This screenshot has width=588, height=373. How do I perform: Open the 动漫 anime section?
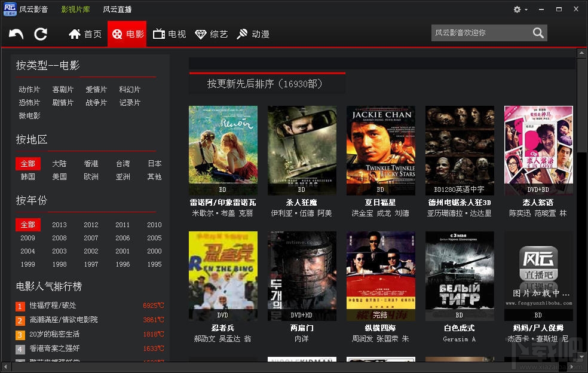tap(253, 33)
